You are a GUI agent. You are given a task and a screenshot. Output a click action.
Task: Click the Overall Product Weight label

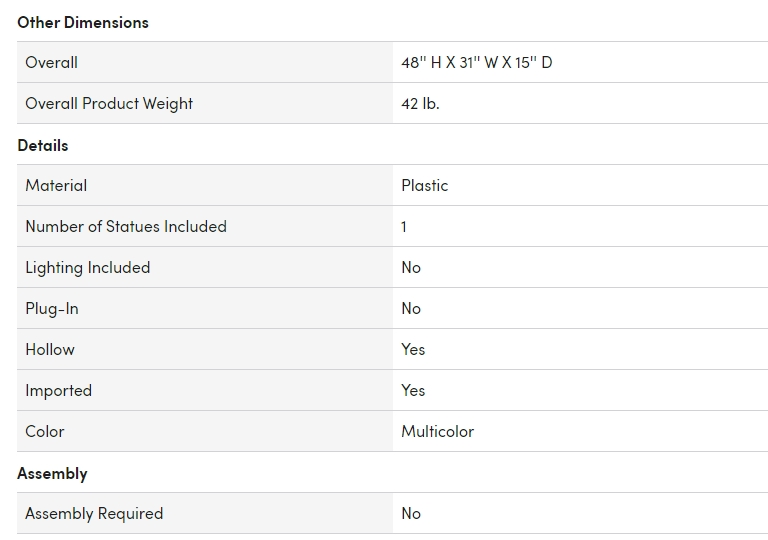[x=109, y=103]
